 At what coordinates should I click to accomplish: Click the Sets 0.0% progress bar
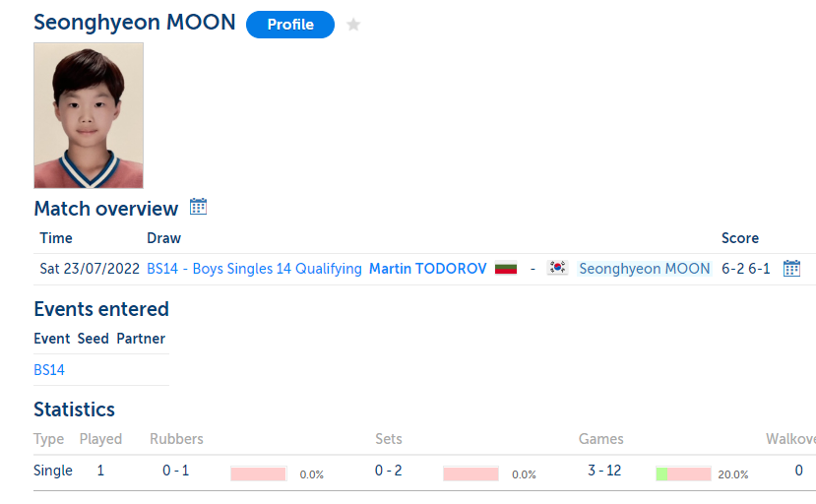471,473
